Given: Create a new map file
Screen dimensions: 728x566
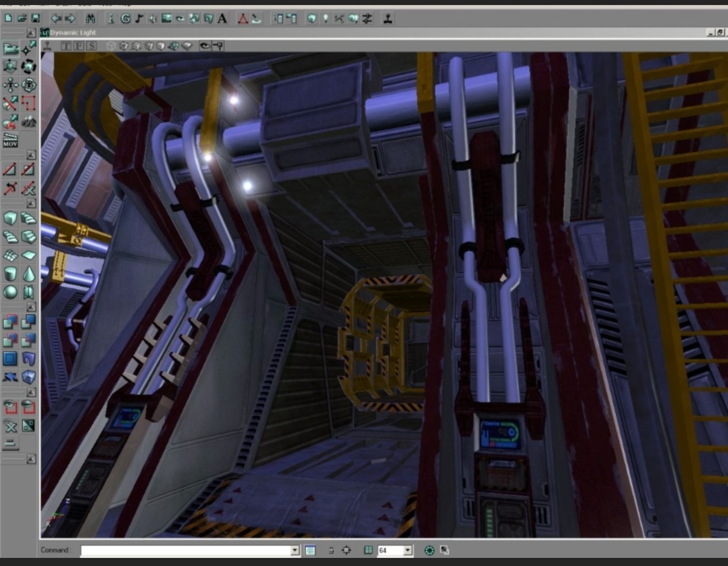Looking at the screenshot, I should click(9, 19).
